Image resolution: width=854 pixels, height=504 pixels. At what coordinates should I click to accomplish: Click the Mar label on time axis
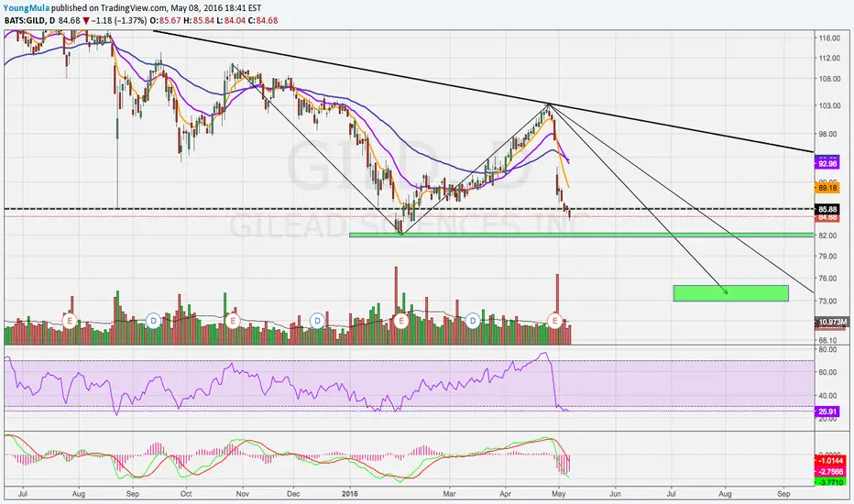click(449, 494)
